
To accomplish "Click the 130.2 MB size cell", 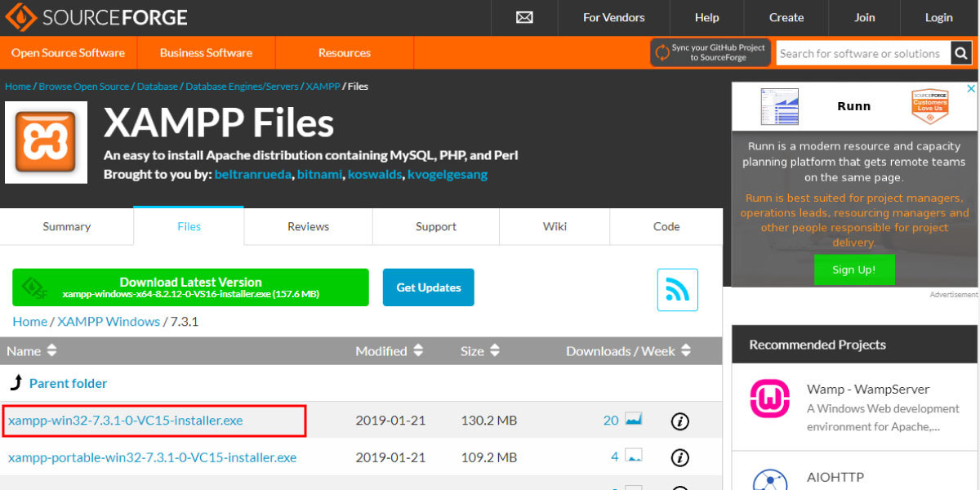I will coord(489,421).
